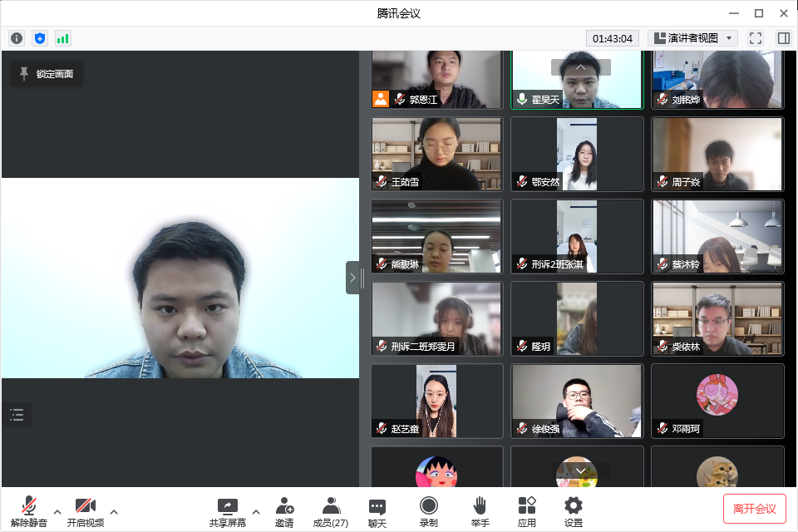Select 赵艺童 video thumbnail
The height and width of the screenshot is (532, 798).
click(x=436, y=401)
